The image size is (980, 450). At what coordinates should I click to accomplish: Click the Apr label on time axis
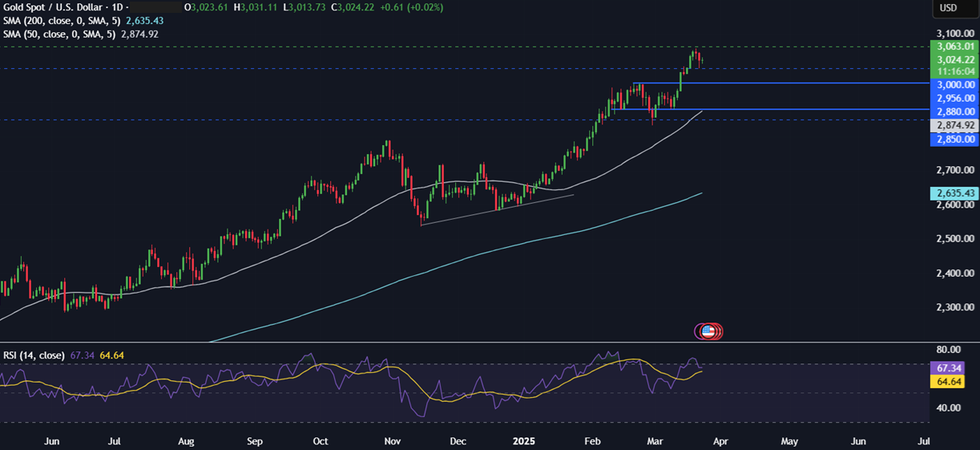(720, 441)
